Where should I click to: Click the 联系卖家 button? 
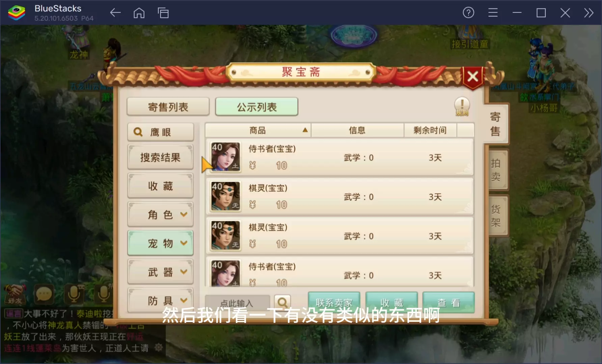pos(334,302)
